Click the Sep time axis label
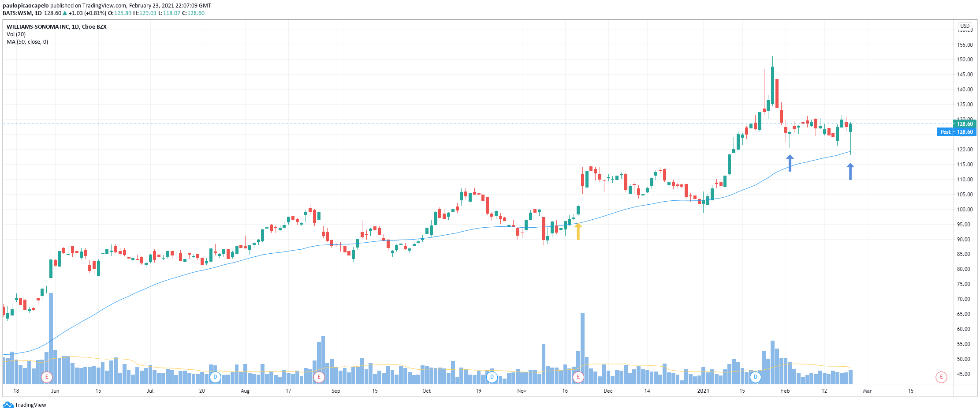Image resolution: width=980 pixels, height=413 pixels. pos(336,391)
